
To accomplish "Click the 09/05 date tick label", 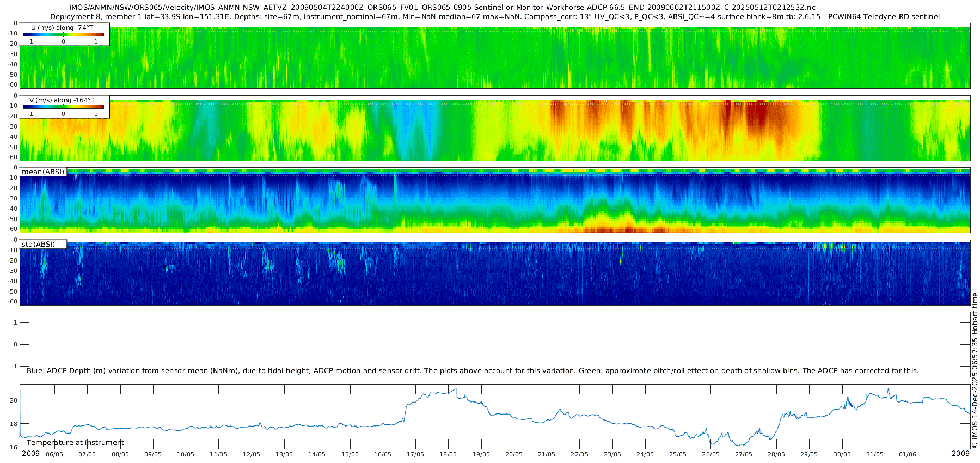I will tap(153, 454).
